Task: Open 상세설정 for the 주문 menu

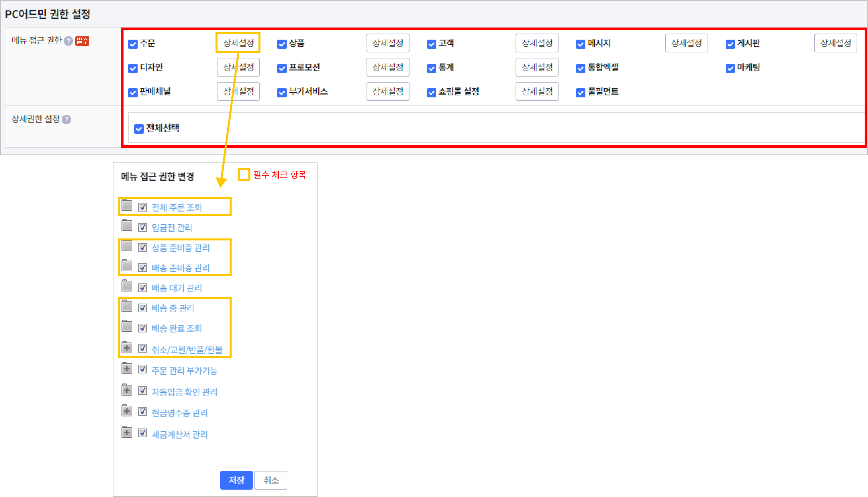Action: [x=238, y=43]
